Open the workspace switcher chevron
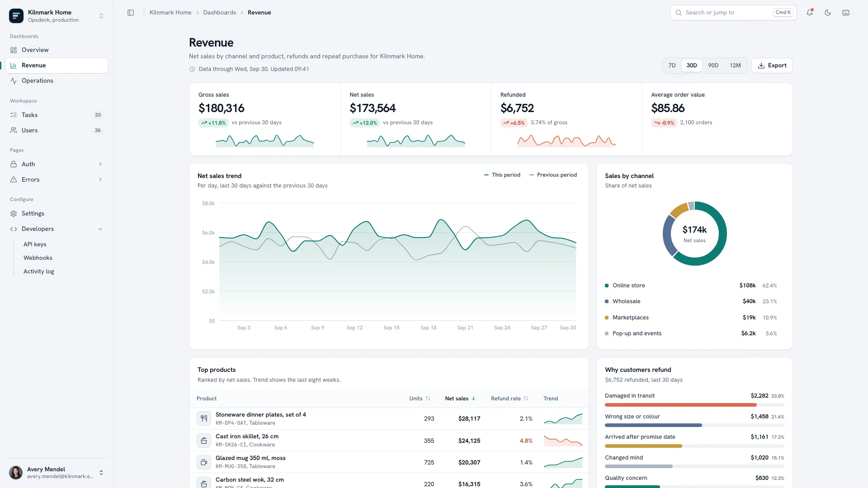Viewport: 868px width, 488px height. [101, 16]
